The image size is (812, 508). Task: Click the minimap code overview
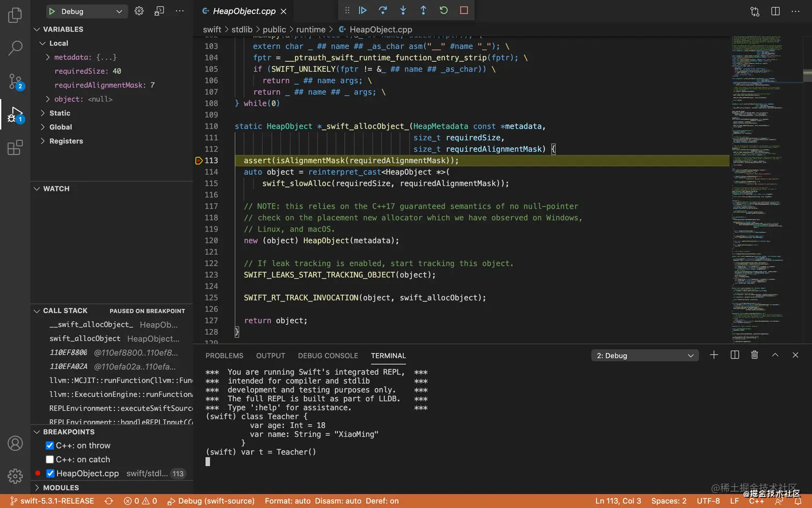[x=757, y=188]
